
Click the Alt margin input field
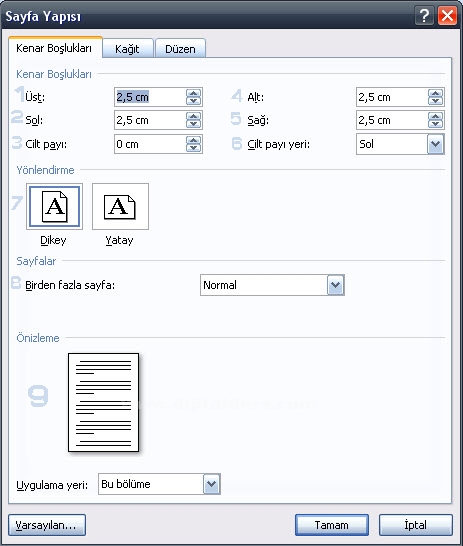[x=392, y=97]
